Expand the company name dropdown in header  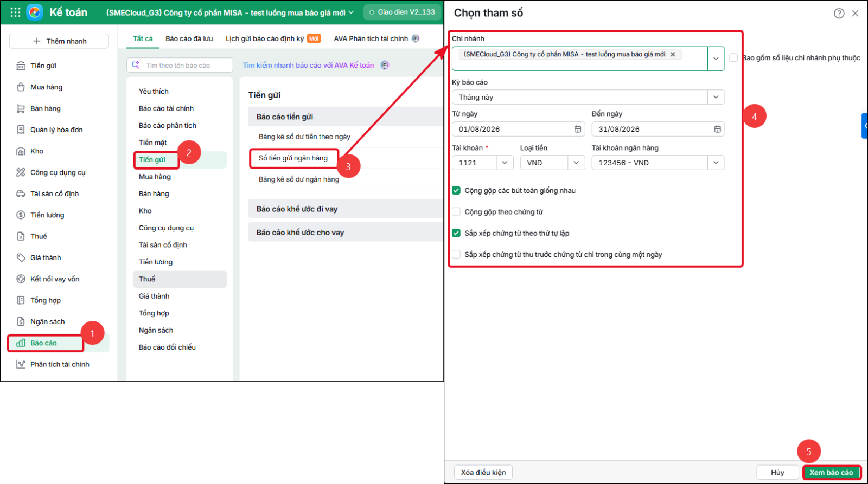tap(351, 12)
